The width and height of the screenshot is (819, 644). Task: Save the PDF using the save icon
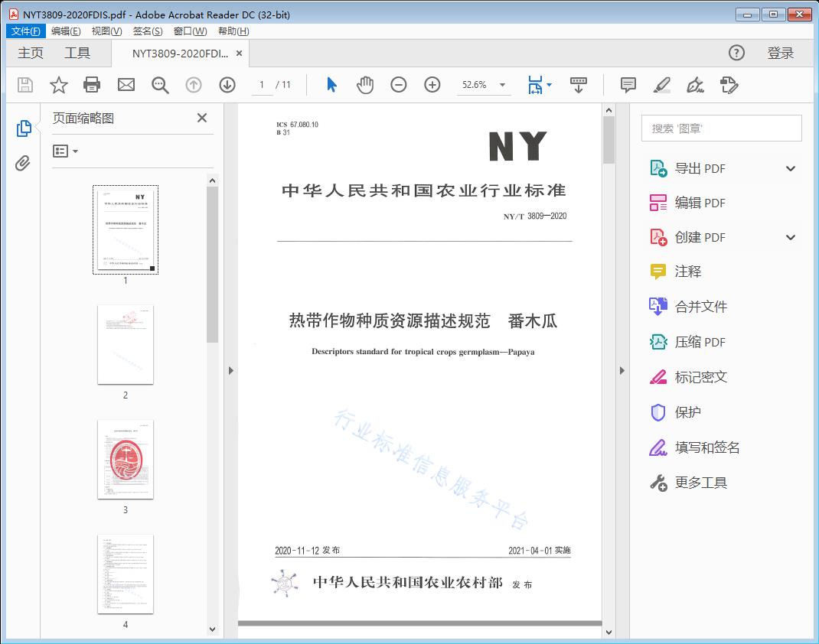[x=24, y=85]
